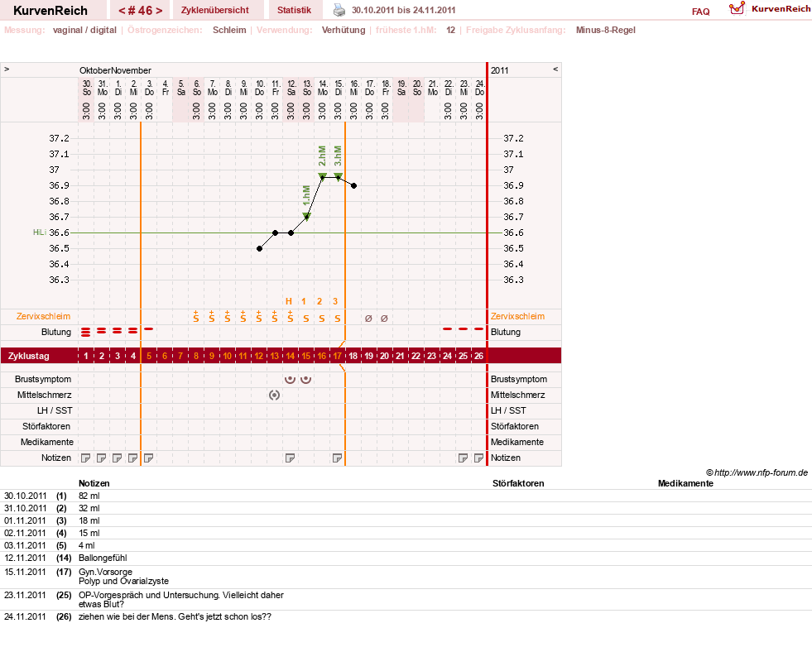Select note date 23.11.2011

coord(26,596)
